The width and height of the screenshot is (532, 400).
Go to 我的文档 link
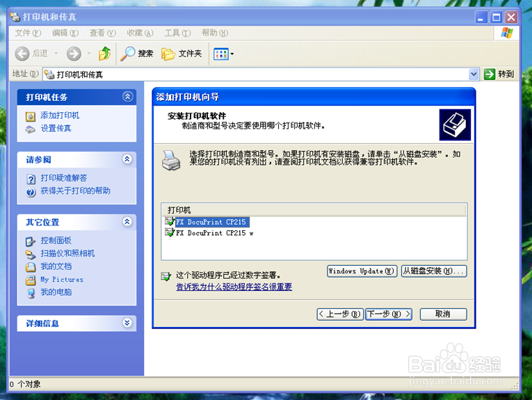pyautogui.click(x=56, y=266)
